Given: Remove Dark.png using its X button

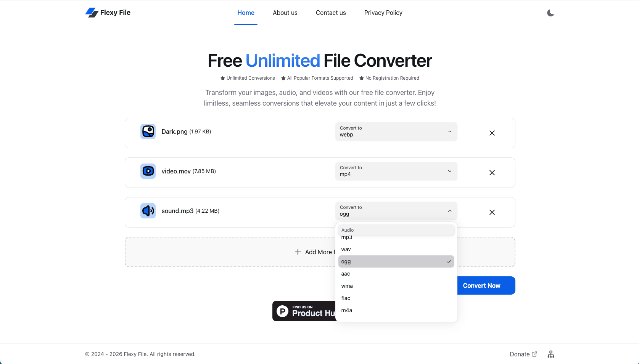Looking at the screenshot, I should pyautogui.click(x=492, y=133).
